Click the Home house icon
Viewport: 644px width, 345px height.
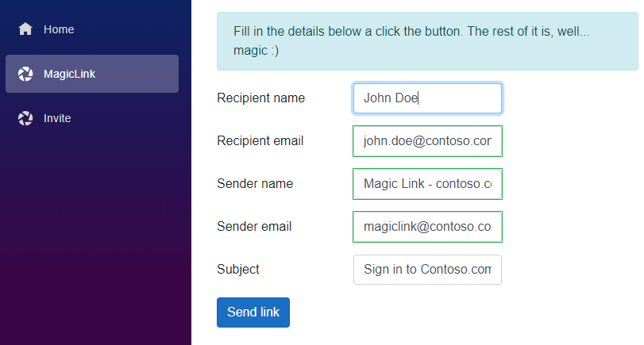25,29
